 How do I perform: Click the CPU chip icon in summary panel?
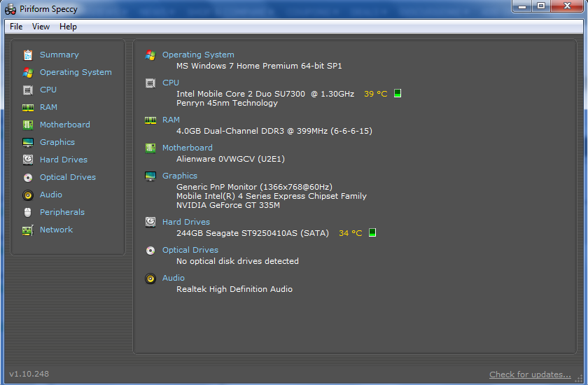[x=150, y=83]
